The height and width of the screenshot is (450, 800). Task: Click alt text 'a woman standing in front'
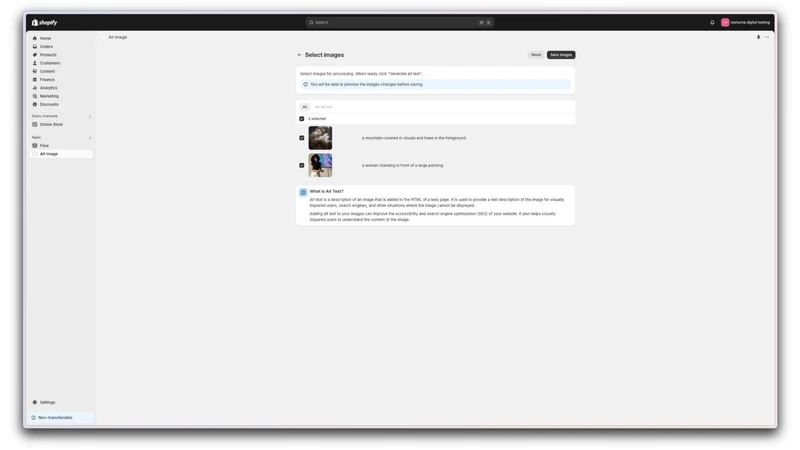[x=403, y=165]
